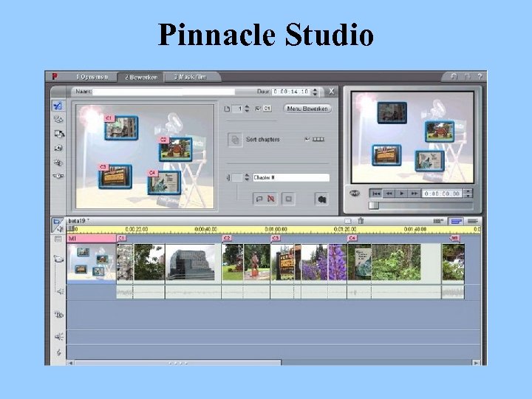Click the player timecode counter field
The image size is (532, 399).
click(442, 194)
